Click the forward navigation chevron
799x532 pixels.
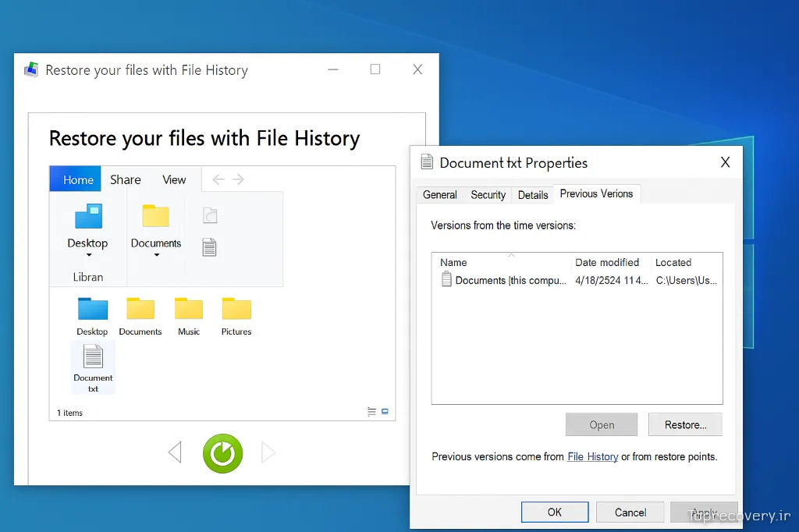coord(240,179)
